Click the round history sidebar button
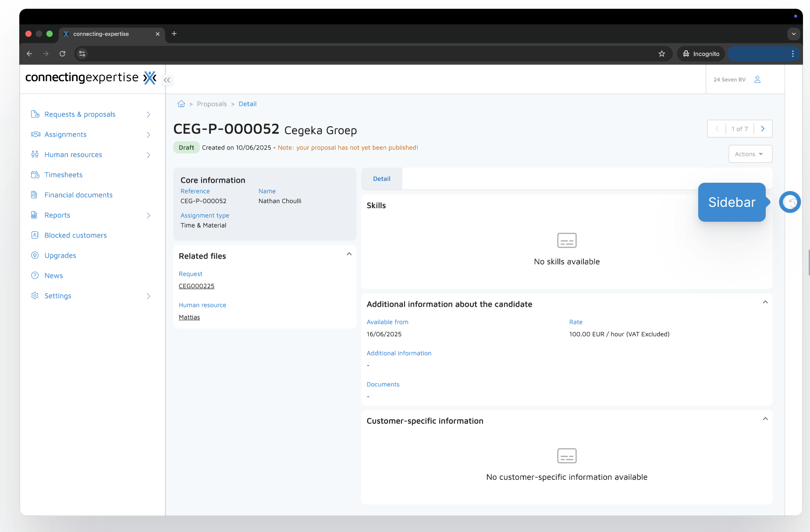This screenshot has height=532, width=810. [x=790, y=202]
